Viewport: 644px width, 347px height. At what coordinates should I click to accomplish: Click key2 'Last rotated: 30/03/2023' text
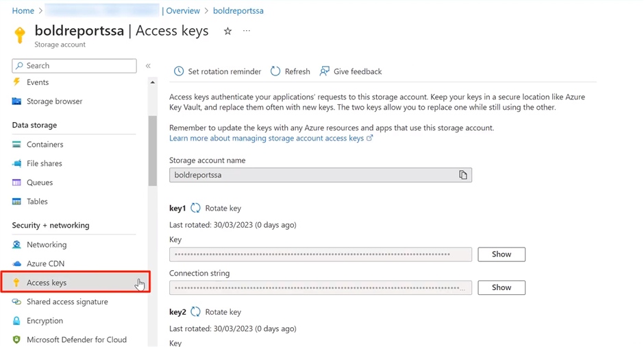[x=232, y=328]
